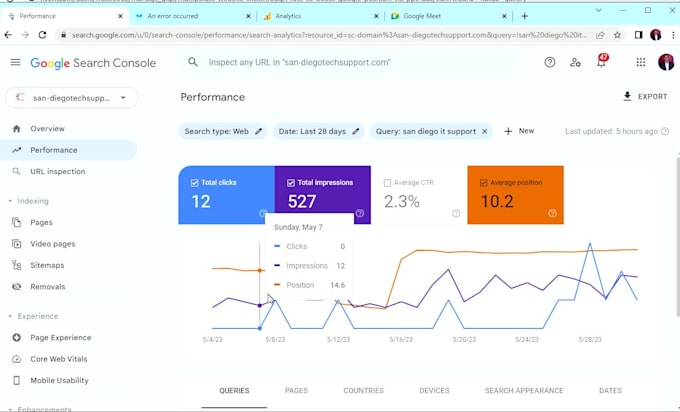Open URL inspection in the sidebar

coord(58,171)
